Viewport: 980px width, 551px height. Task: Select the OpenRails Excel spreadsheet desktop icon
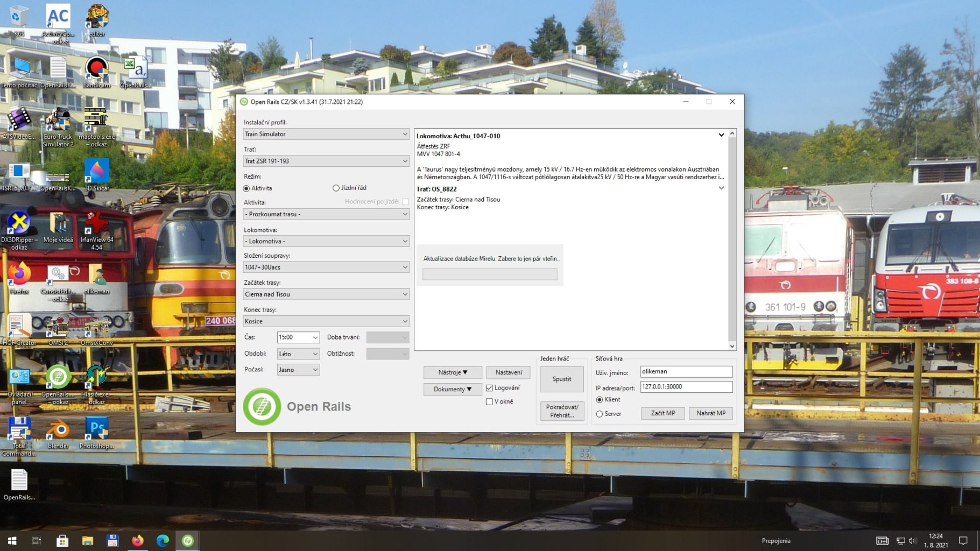[135, 72]
